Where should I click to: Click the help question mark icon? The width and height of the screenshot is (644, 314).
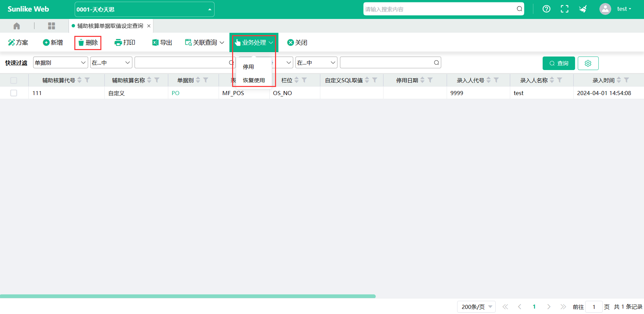(546, 9)
